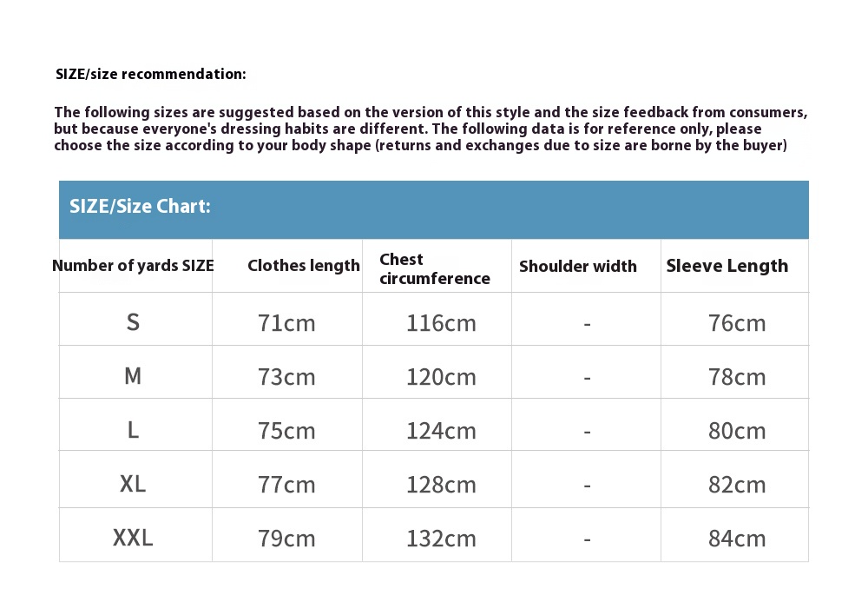Click the Sleeve Length column header
This screenshot has width=868, height=615.
coord(727,266)
